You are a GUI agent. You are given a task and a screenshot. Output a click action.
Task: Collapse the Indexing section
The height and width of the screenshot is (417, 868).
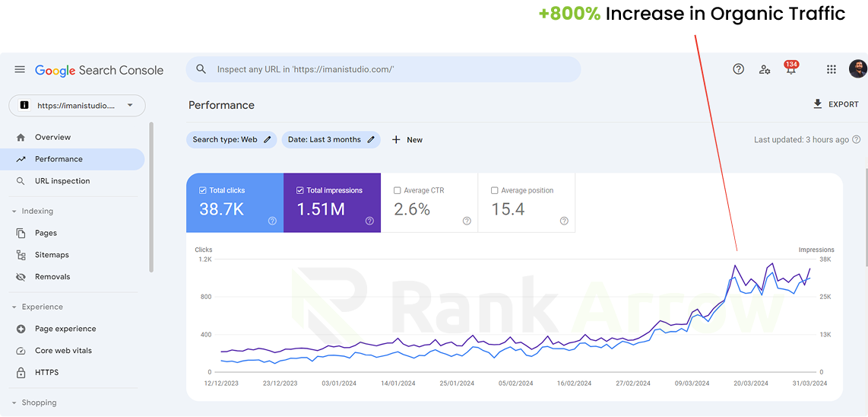[x=14, y=211]
